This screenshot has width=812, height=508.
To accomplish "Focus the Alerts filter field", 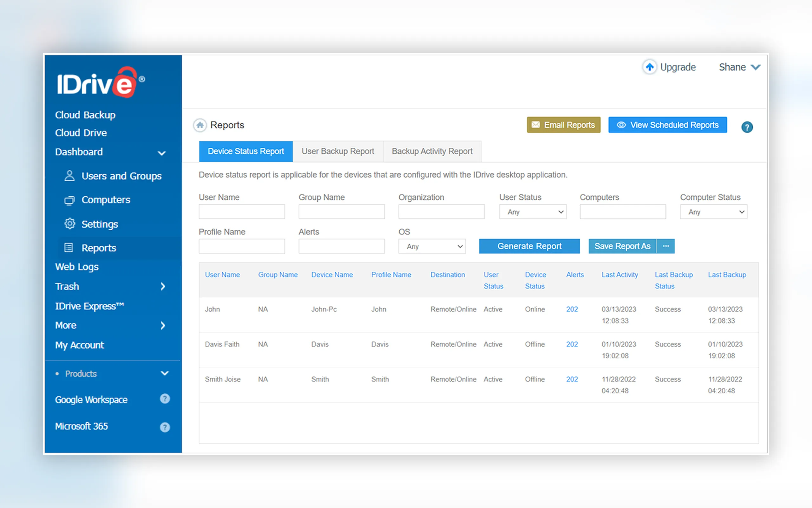I will (342, 247).
